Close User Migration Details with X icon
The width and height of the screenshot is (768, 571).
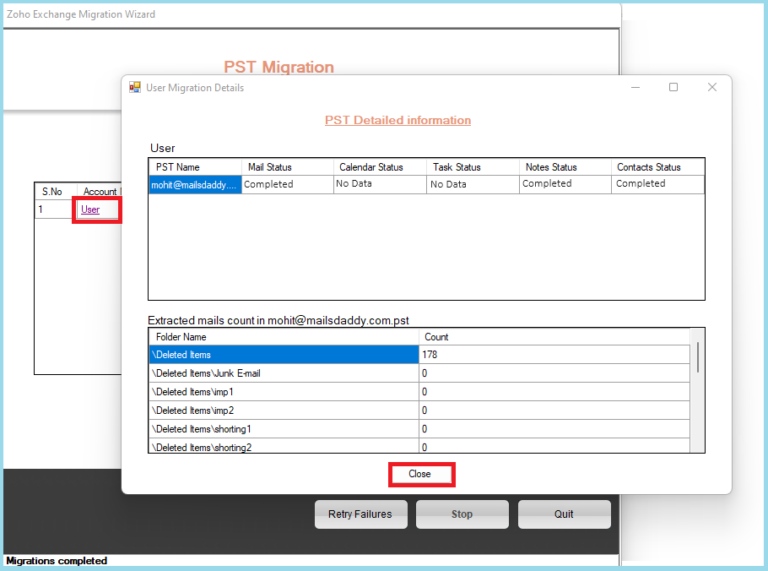(712, 87)
